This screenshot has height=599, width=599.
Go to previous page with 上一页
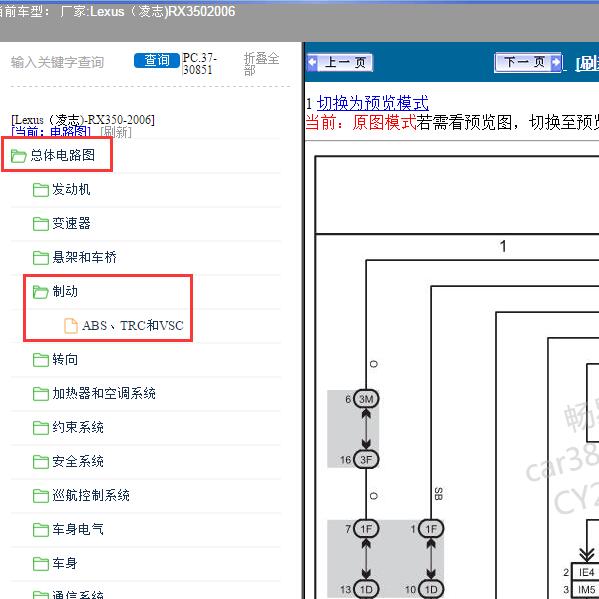pyautogui.click(x=340, y=62)
